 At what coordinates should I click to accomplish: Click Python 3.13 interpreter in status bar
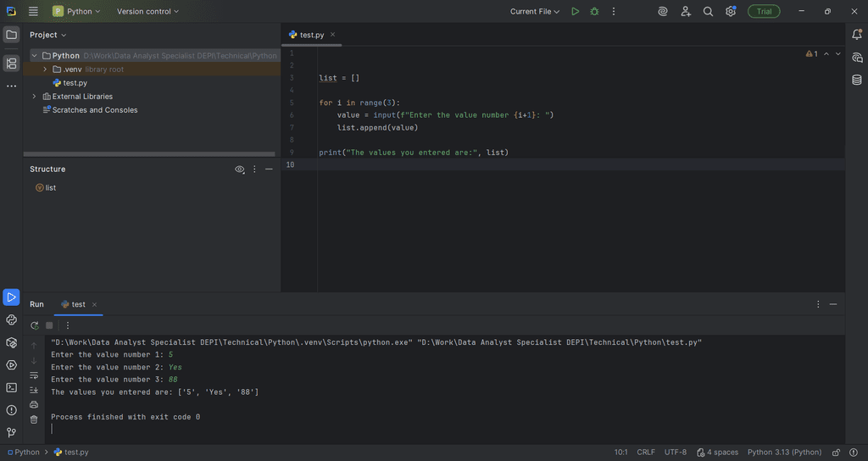point(784,453)
